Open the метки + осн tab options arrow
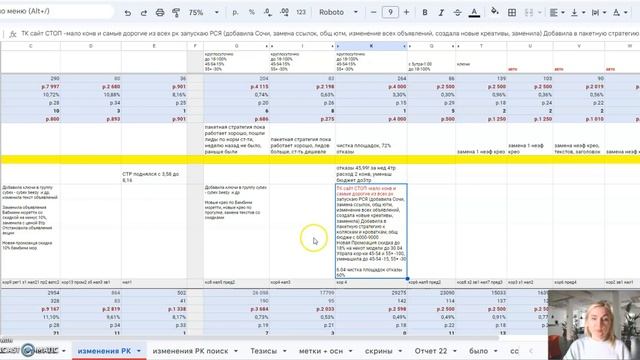Viewport: 640px width, 360px height. [350, 351]
